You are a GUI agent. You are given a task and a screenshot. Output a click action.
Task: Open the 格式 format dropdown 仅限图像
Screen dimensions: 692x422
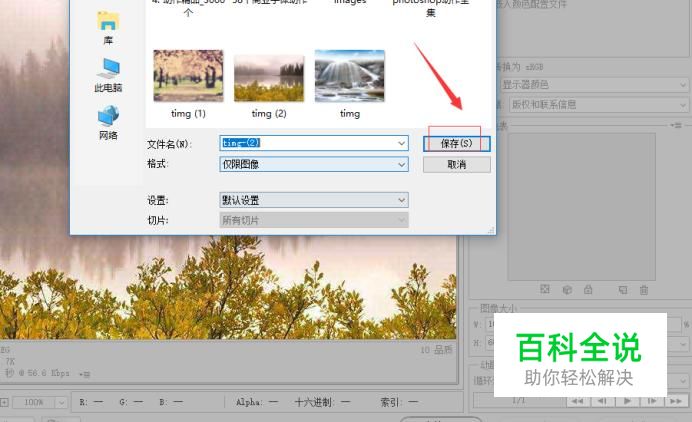pos(314,164)
